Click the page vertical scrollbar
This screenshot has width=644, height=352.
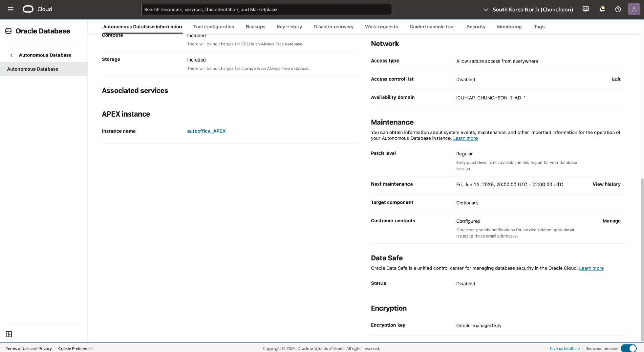[x=642, y=260]
